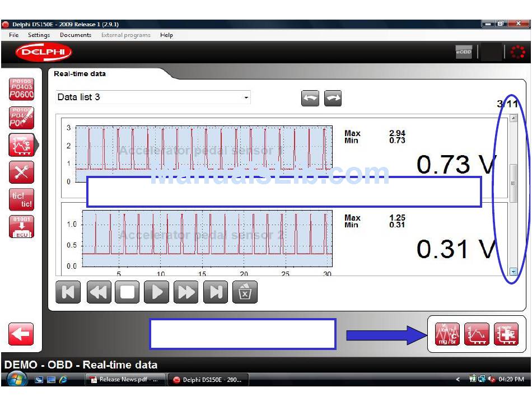Switch to Delphi DS150E taskbar item
This screenshot has width=532, height=406.
(208, 380)
